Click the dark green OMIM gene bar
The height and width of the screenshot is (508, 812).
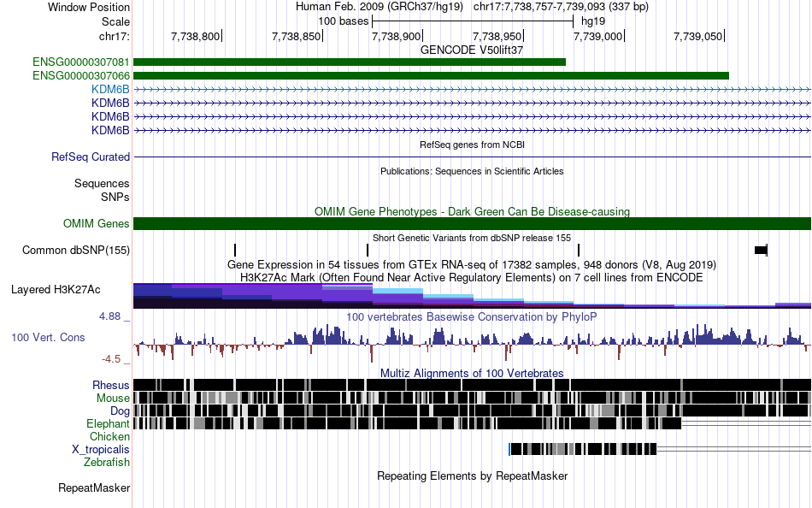[473, 223]
